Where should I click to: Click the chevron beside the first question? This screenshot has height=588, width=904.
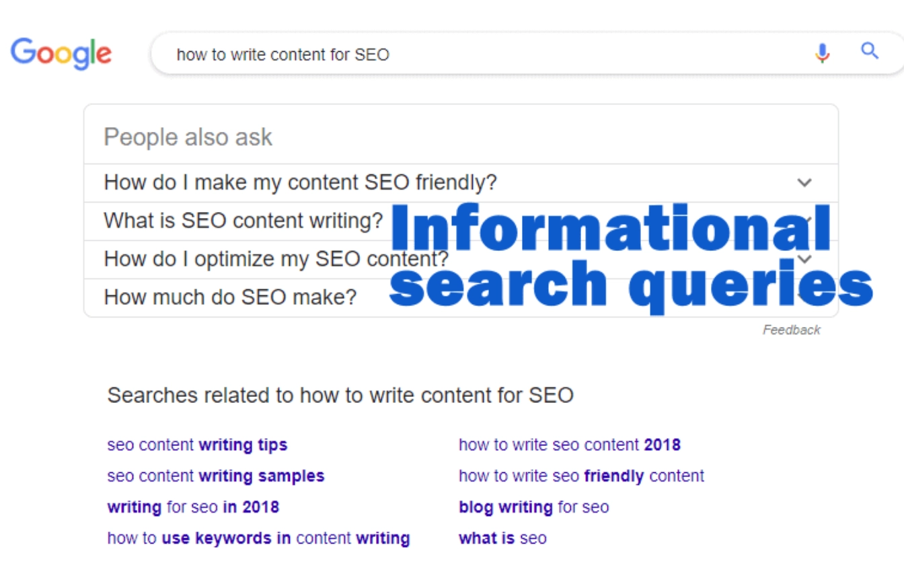[804, 182]
